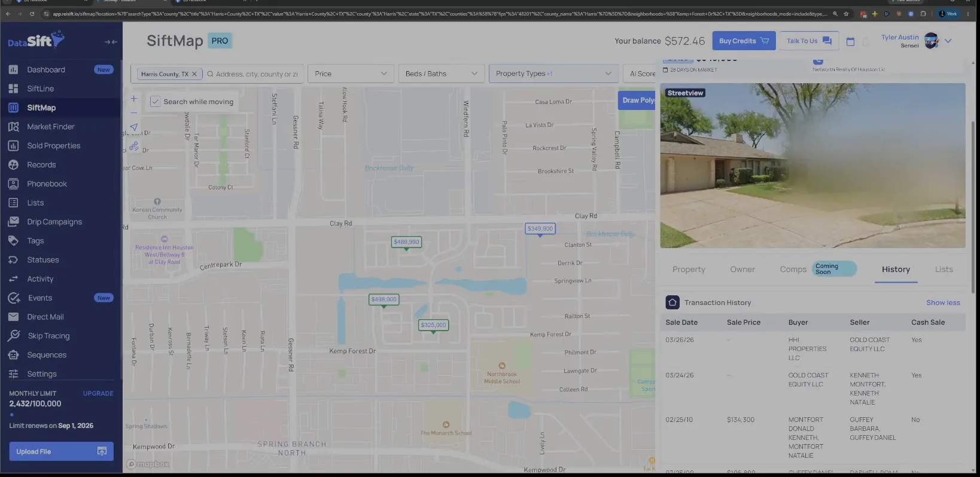Viewport: 980px width, 477px height.
Task: Select the $489,990 map price marker
Action: [407, 242]
